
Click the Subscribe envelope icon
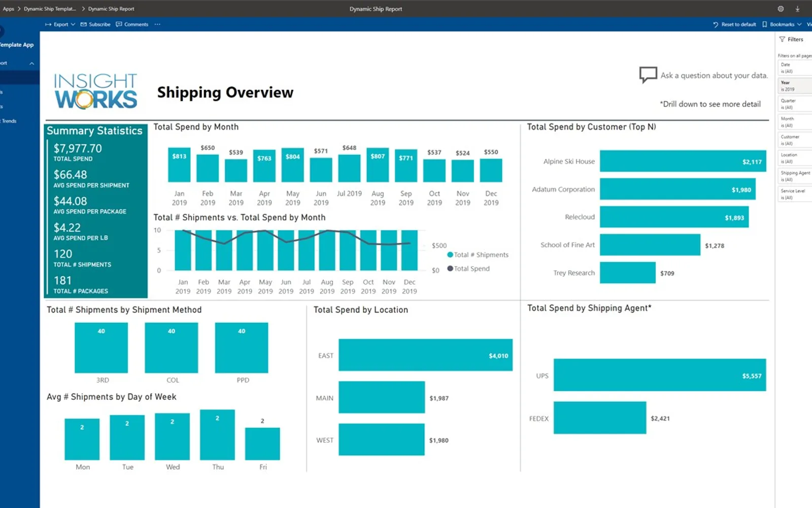(84, 24)
